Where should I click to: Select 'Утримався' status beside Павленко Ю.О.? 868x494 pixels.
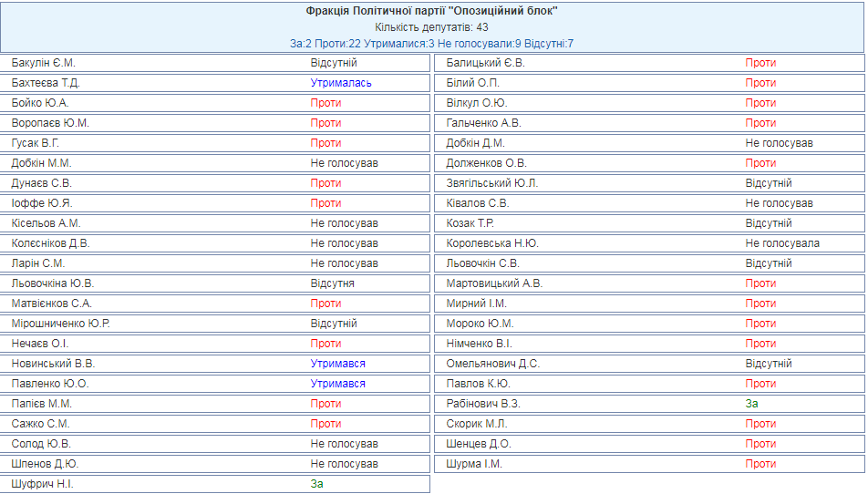tap(337, 384)
